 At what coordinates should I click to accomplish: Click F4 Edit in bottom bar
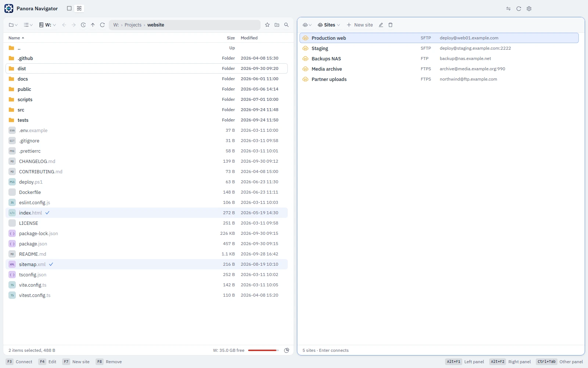click(47, 362)
